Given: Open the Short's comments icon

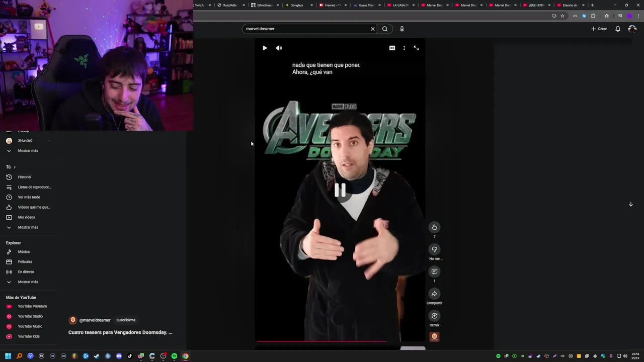Looking at the screenshot, I should click(434, 271).
